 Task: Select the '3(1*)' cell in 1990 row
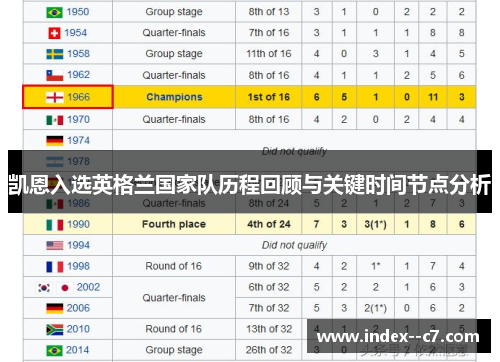pyautogui.click(x=375, y=224)
